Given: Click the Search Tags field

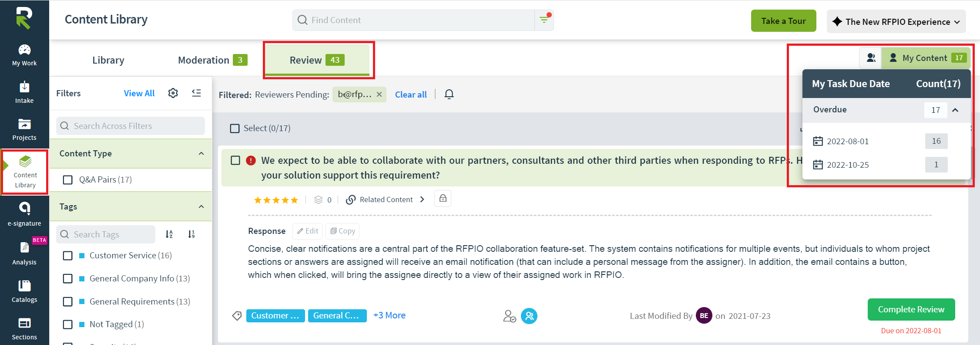Looking at the screenshot, I should coord(106,234).
